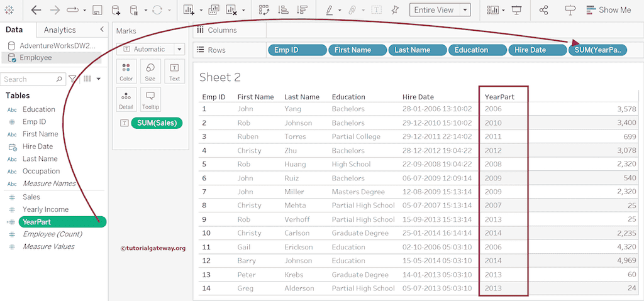Click the New Data Source icon
The width and height of the screenshot is (644, 301).
[x=116, y=10]
